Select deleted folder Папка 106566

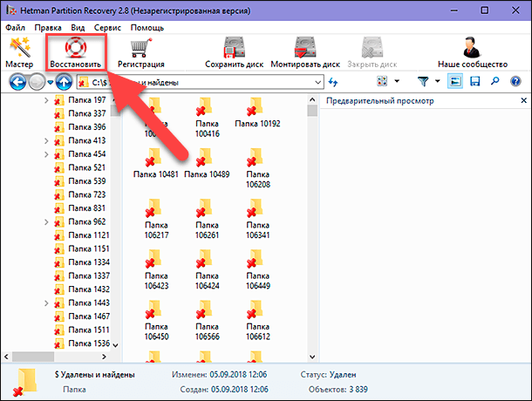[x=207, y=320]
